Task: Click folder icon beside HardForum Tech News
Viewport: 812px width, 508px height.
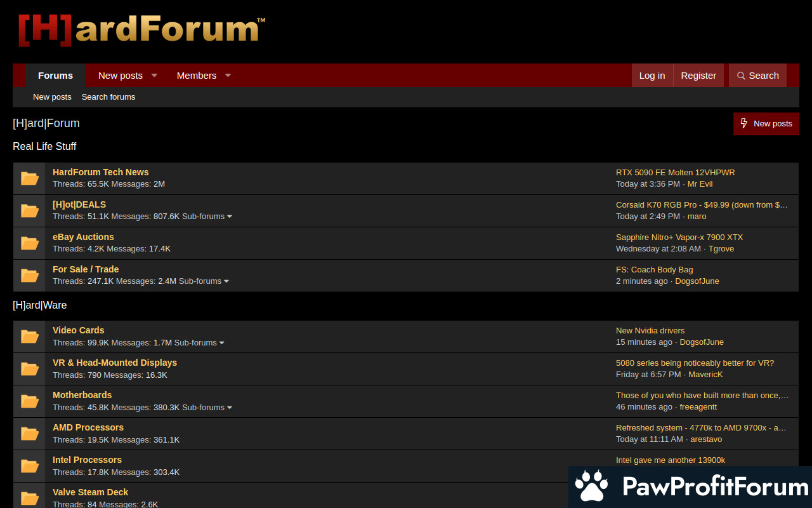Action: (30, 178)
